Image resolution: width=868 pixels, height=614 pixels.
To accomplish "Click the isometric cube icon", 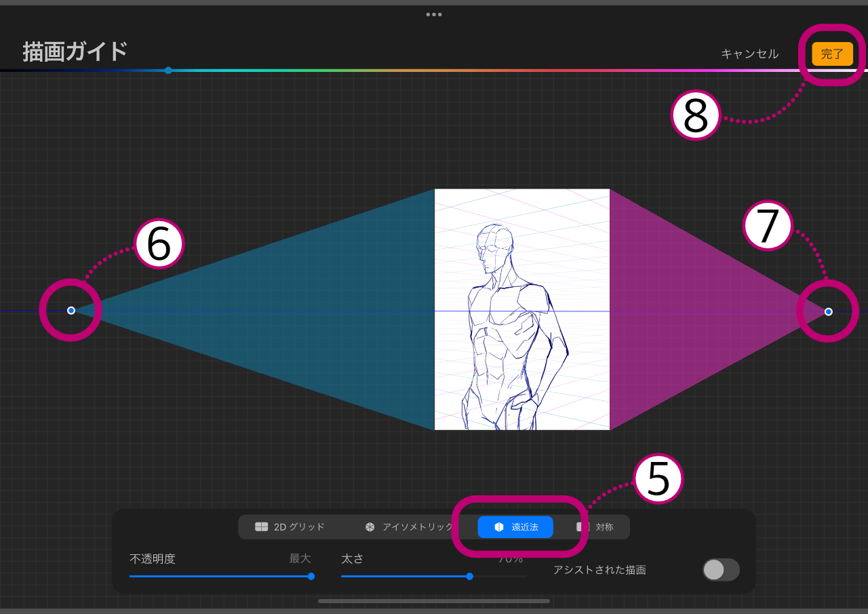I will click(x=370, y=527).
